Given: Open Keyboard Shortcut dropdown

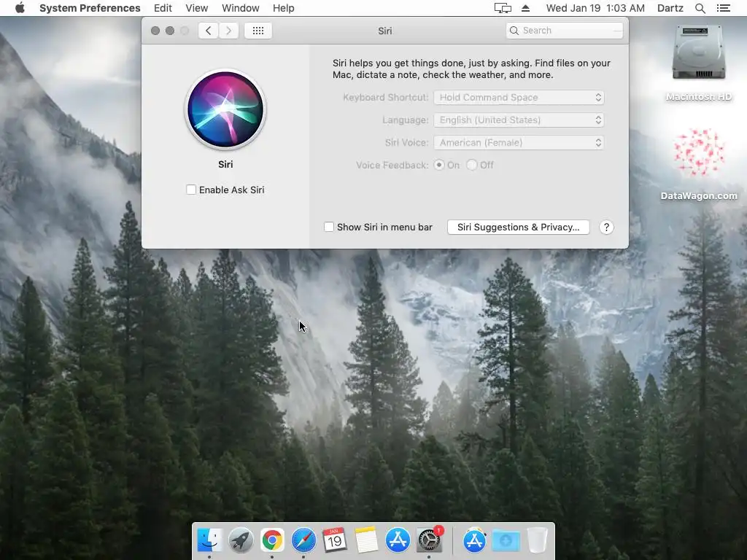Looking at the screenshot, I should pyautogui.click(x=519, y=97).
